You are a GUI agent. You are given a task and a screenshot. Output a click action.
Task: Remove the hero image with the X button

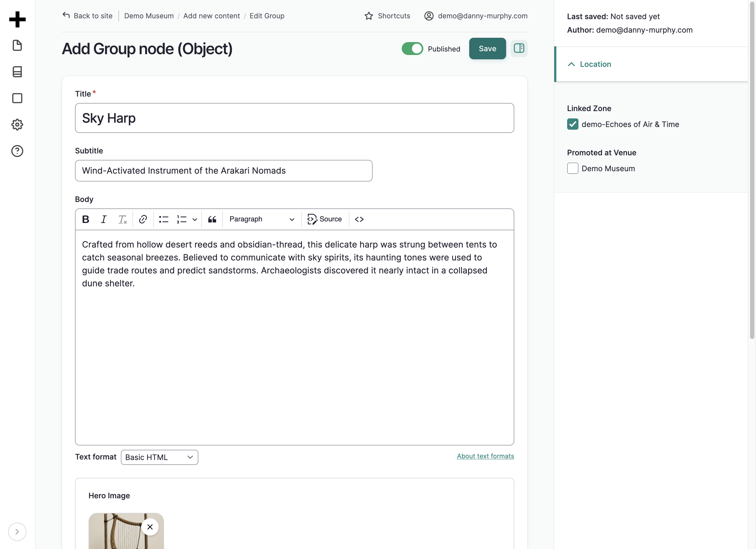150,527
